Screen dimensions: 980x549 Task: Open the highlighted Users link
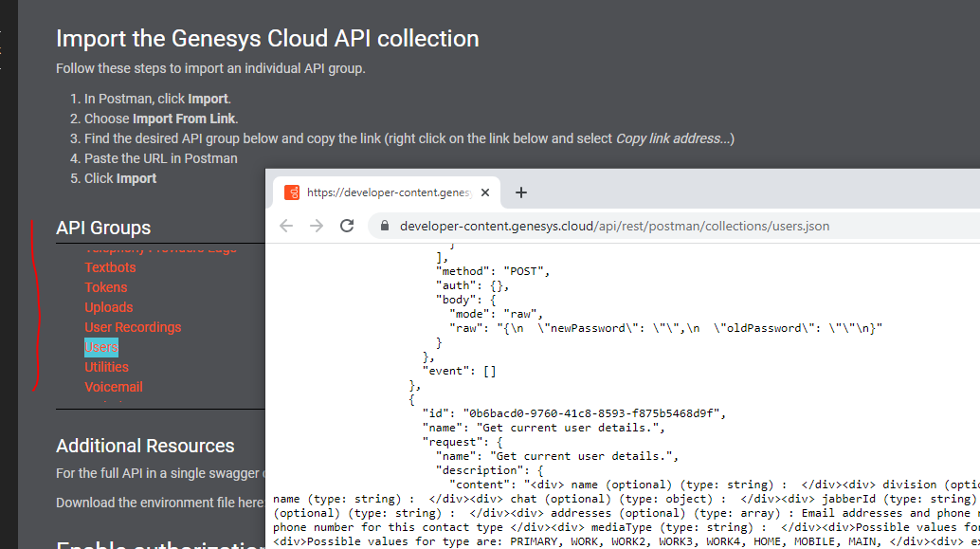click(x=100, y=346)
